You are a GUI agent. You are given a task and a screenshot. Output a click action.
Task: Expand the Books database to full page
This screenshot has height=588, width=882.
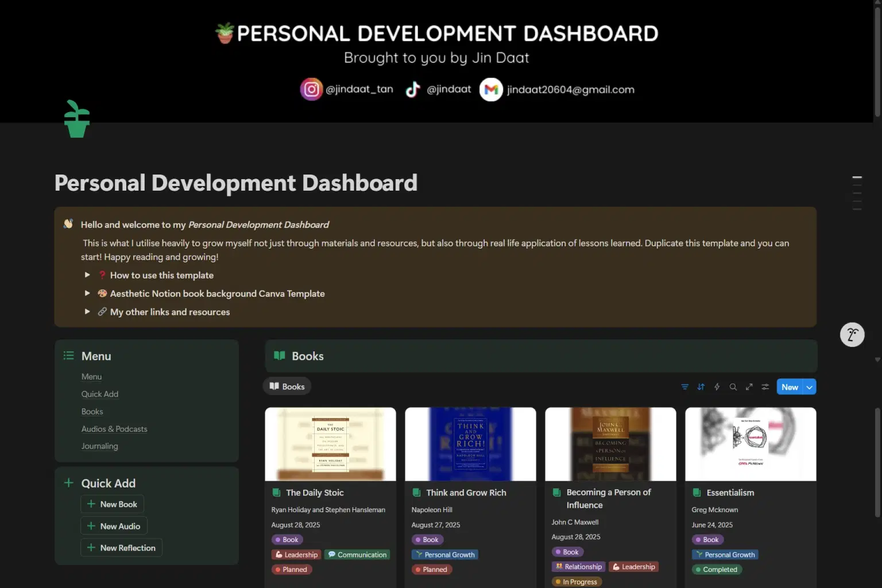point(749,386)
